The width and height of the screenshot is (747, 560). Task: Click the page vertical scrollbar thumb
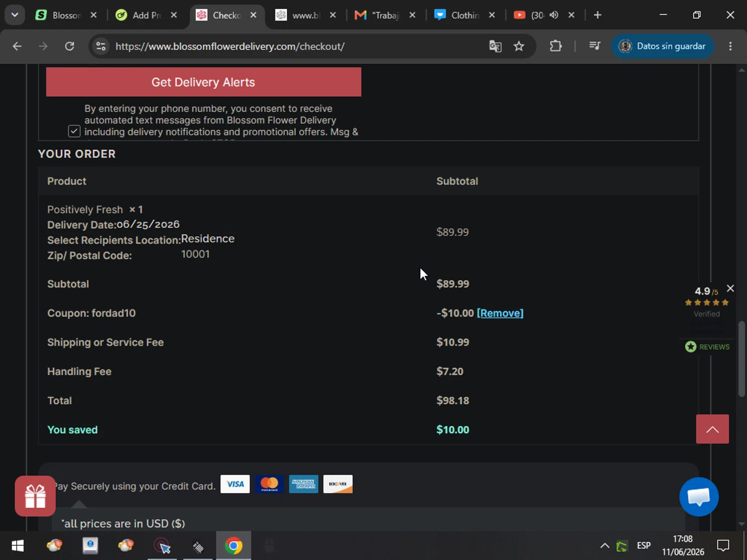(742, 359)
